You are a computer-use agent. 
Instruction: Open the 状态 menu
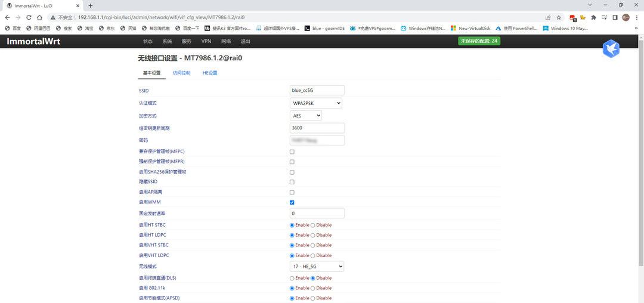[x=148, y=41]
